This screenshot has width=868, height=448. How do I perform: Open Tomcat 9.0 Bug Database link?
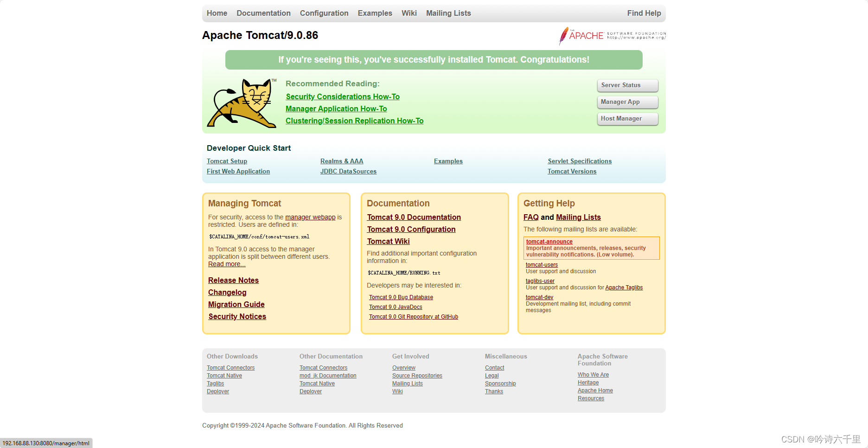(401, 297)
